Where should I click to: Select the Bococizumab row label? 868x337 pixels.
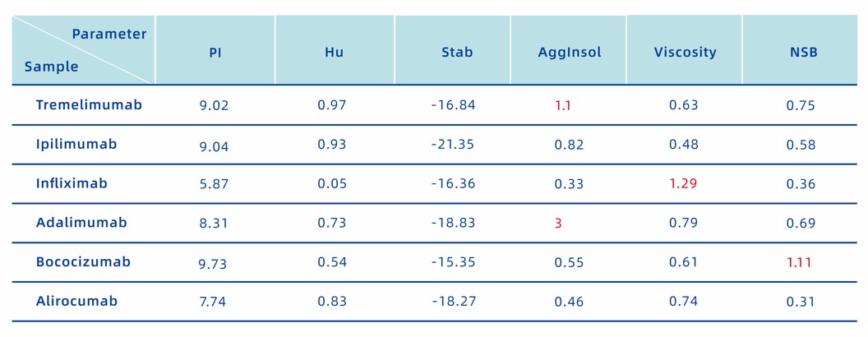coord(83,262)
